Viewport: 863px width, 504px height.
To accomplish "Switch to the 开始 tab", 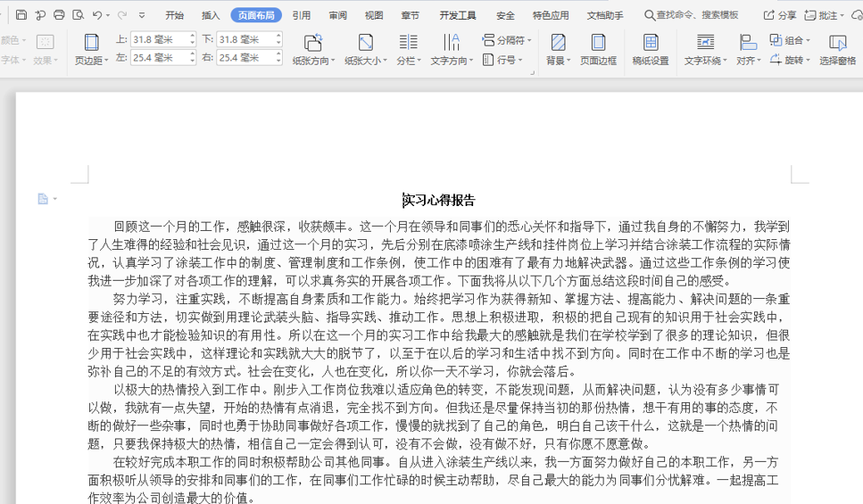I will pos(174,15).
